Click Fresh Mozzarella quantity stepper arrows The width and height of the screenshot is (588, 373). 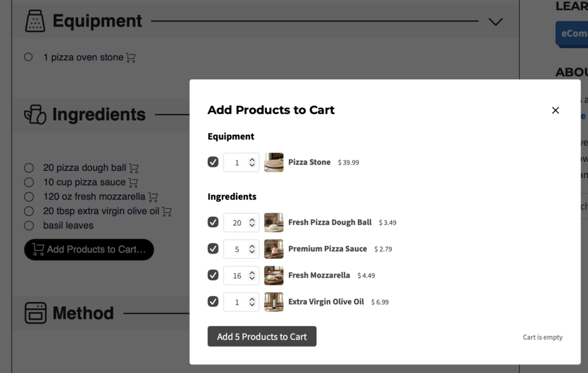pos(252,275)
